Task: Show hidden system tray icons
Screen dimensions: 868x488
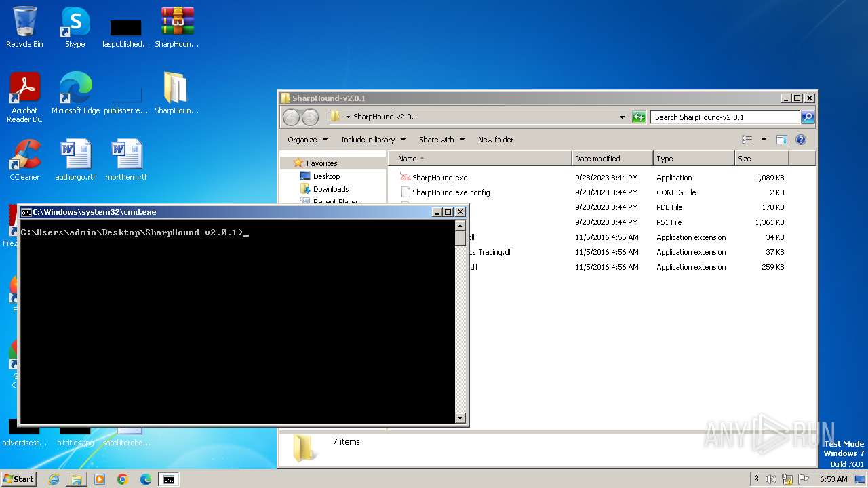Action: (756, 479)
